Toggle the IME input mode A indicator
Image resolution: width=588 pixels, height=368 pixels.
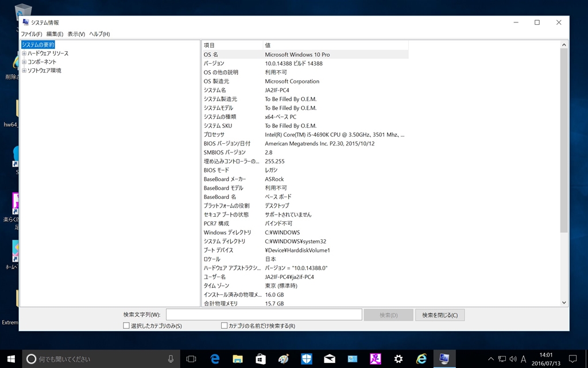click(524, 359)
